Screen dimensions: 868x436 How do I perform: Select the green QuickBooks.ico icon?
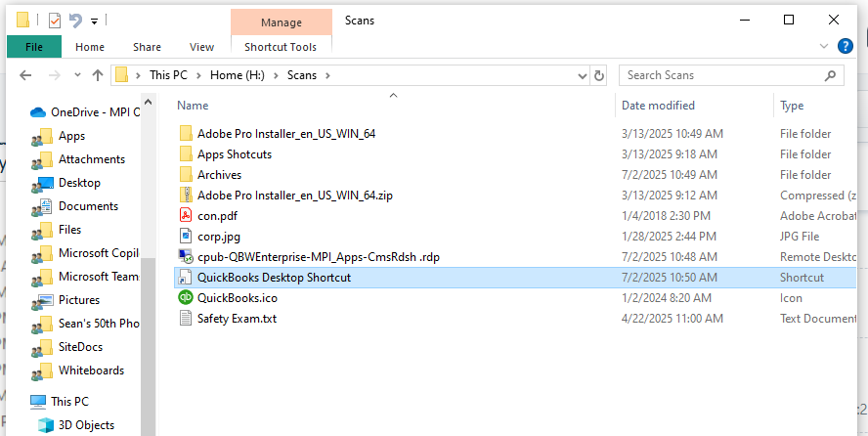(x=186, y=298)
